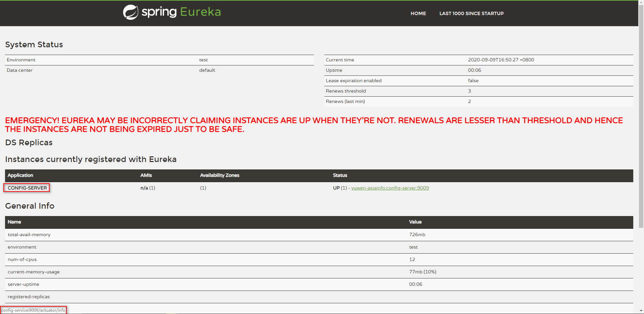Click the 'num-of-cpus' row name
This screenshot has height=314, width=644.
[22, 259]
